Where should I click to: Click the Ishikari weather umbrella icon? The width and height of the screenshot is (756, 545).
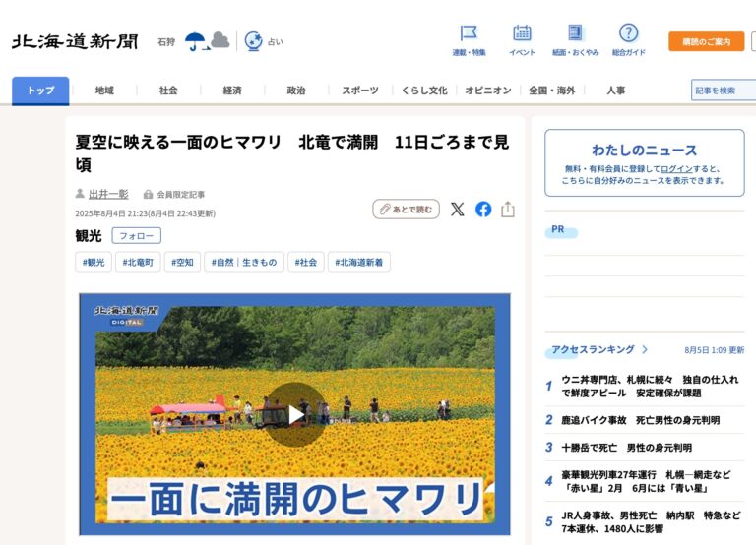[x=196, y=41]
